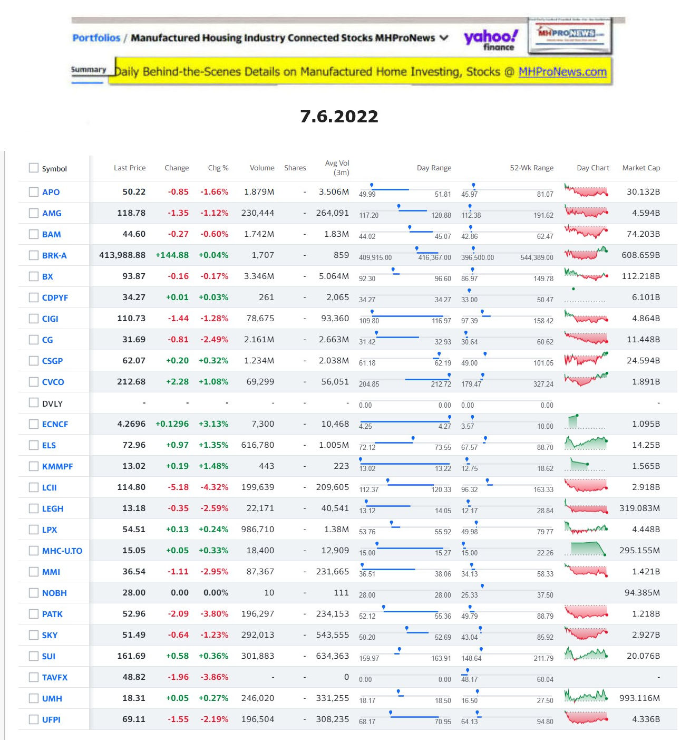Toggle the select-all Symbol checkbox
The height and width of the screenshot is (740, 700).
pyautogui.click(x=34, y=168)
